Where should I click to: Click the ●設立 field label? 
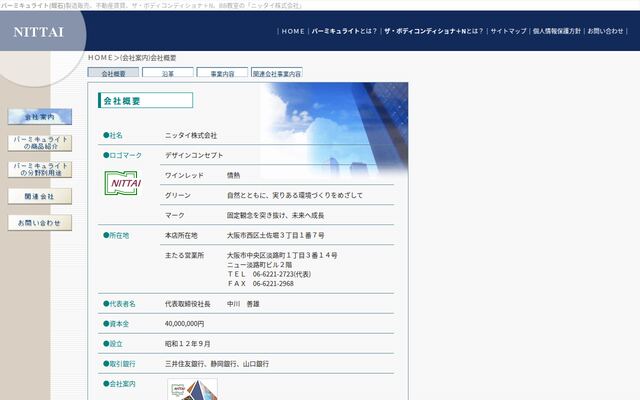(x=113, y=344)
